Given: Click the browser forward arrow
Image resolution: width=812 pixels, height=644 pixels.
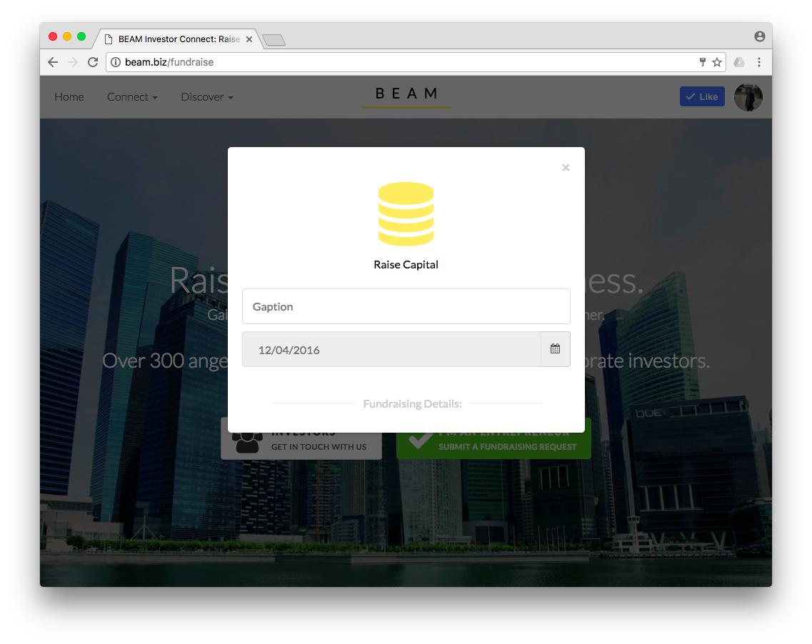Looking at the screenshot, I should 73,62.
